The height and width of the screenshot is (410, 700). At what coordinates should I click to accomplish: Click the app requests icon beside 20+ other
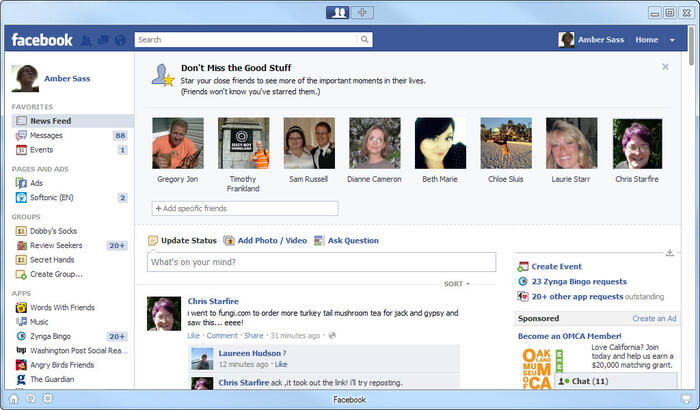[523, 296]
